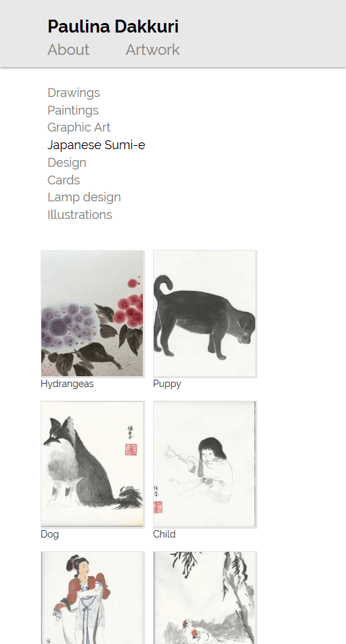Open the rooster under willow thumbnail
Image resolution: width=346 pixels, height=644 pixels.
[x=204, y=598]
